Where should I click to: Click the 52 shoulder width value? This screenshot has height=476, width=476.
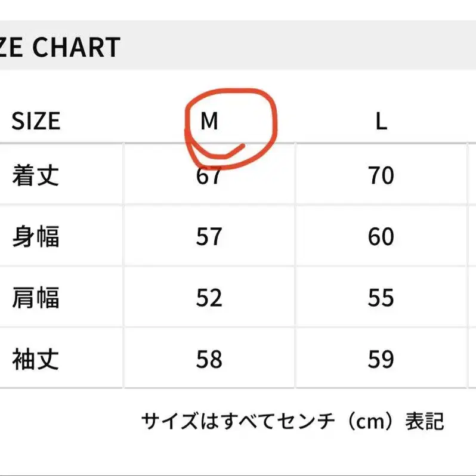click(209, 298)
